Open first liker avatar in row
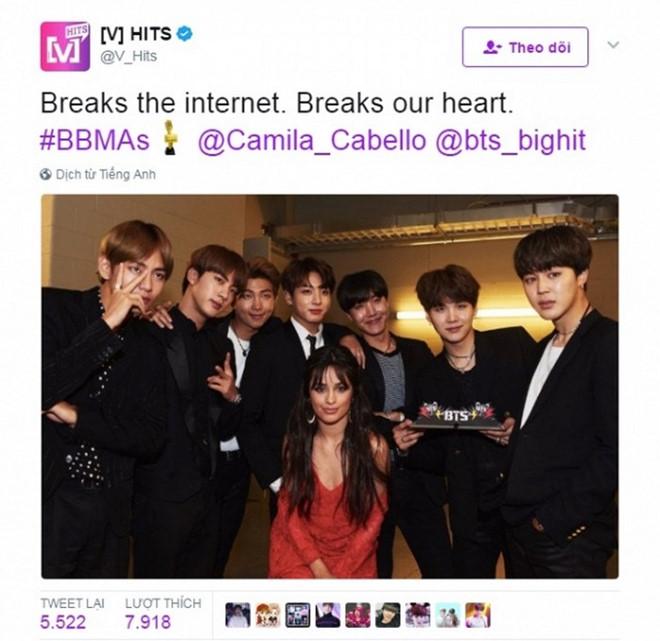 (x=238, y=615)
